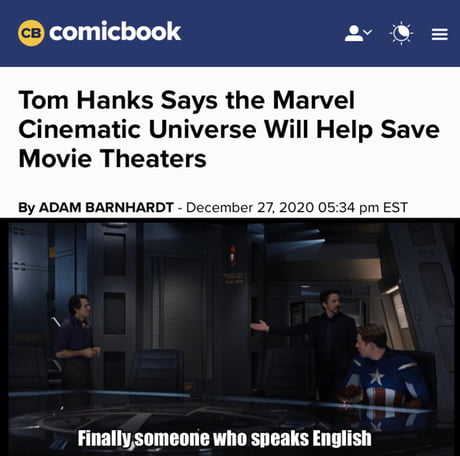Toggle the dark mode sun-moon icon
This screenshot has width=460, height=456.
pos(401,33)
